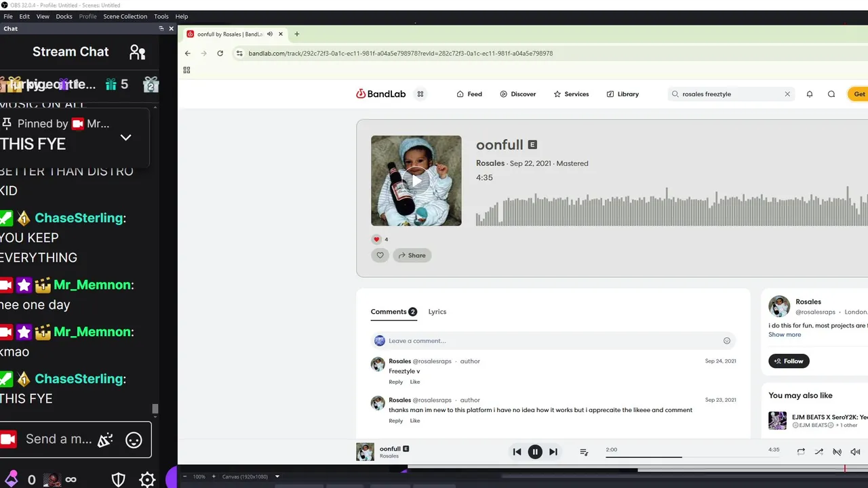Open the OBS File menu
The image size is (868, 488).
8,16
